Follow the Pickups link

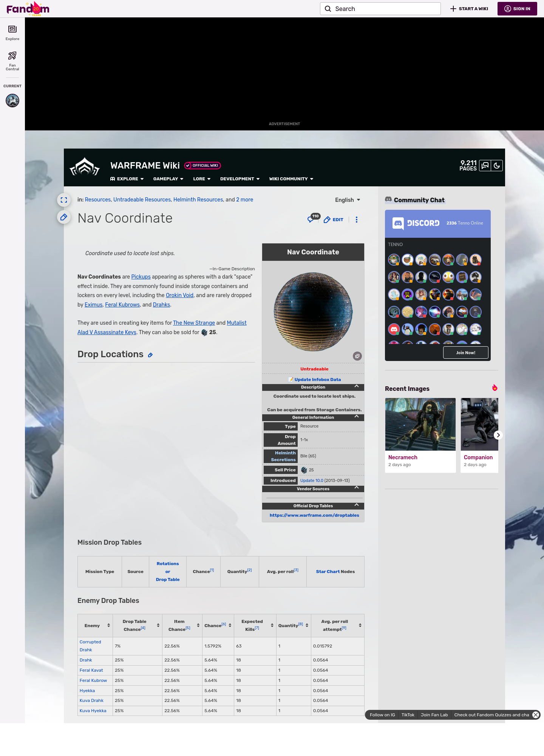click(141, 277)
